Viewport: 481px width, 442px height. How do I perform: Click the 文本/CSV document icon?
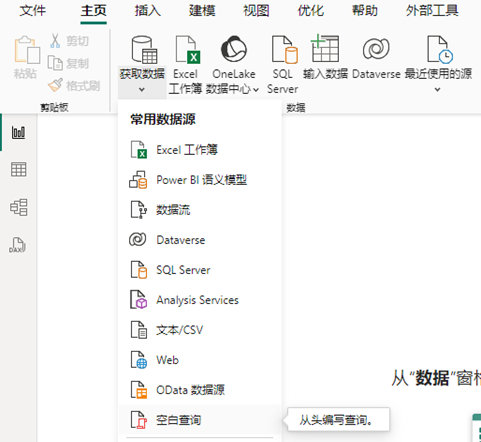(x=138, y=330)
